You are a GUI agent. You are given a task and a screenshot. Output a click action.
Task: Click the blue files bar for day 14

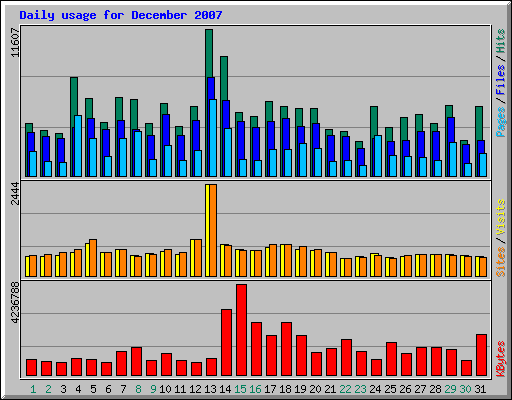click(226, 114)
